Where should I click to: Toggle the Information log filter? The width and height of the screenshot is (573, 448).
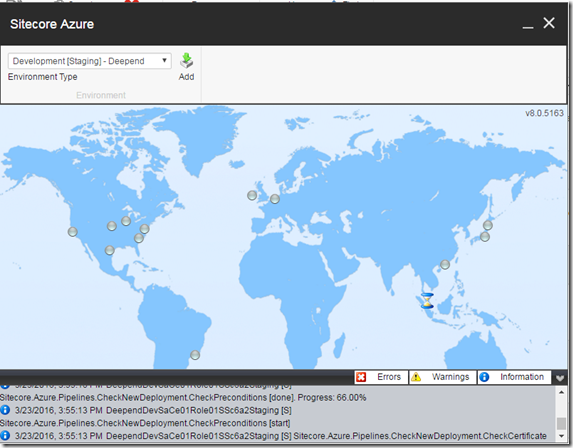[x=514, y=377]
